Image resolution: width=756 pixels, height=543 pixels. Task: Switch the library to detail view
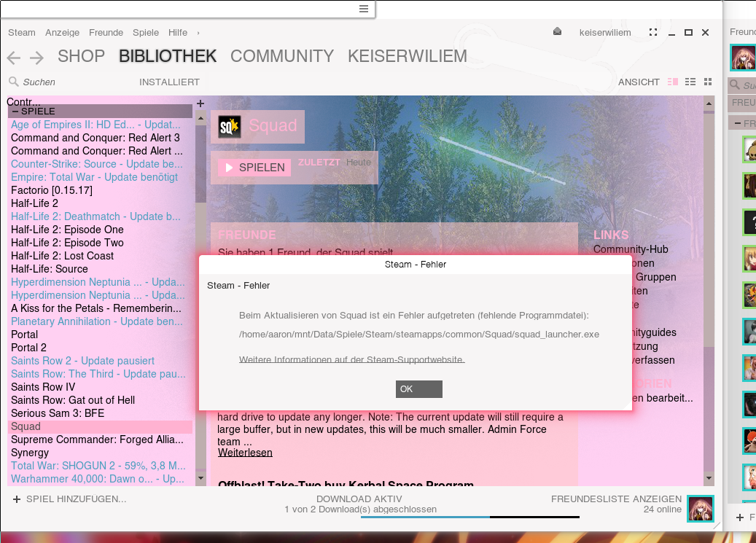[x=673, y=82]
